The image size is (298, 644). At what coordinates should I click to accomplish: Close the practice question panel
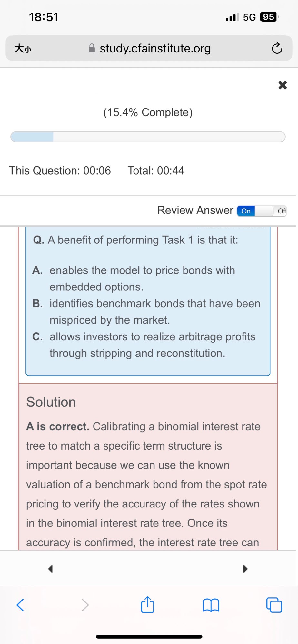[x=283, y=85]
